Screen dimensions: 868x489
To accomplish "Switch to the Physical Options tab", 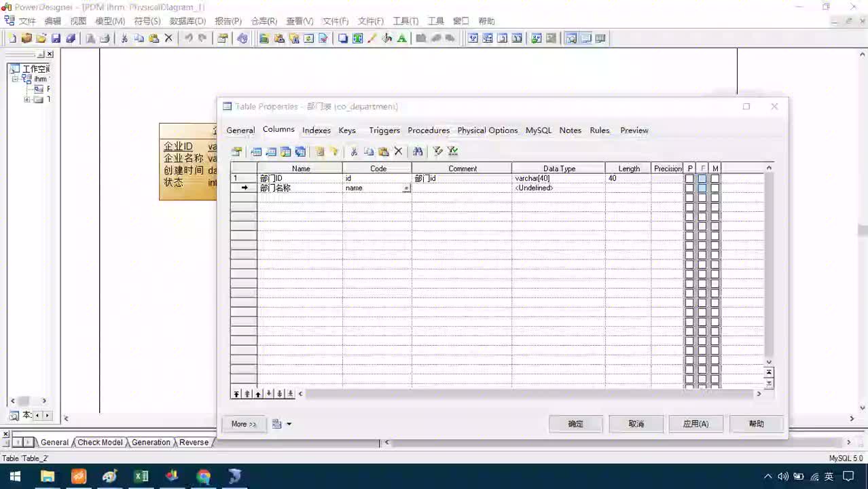I will [488, 130].
